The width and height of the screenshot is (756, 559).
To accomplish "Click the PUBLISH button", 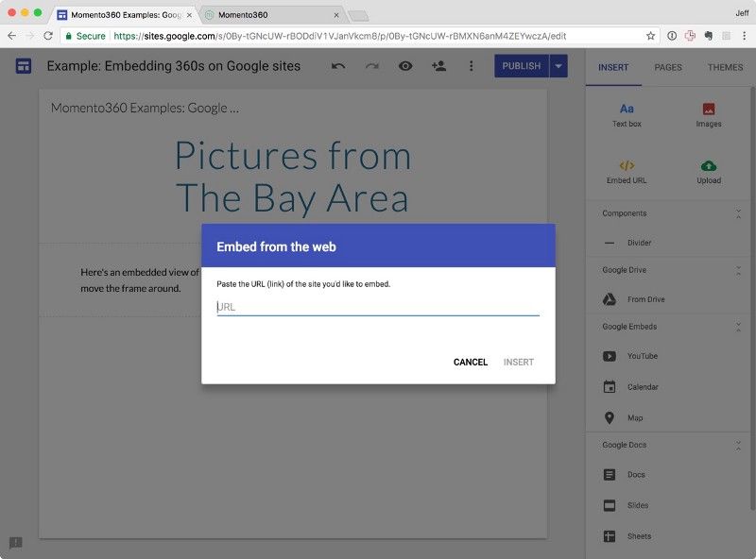I will pos(522,66).
